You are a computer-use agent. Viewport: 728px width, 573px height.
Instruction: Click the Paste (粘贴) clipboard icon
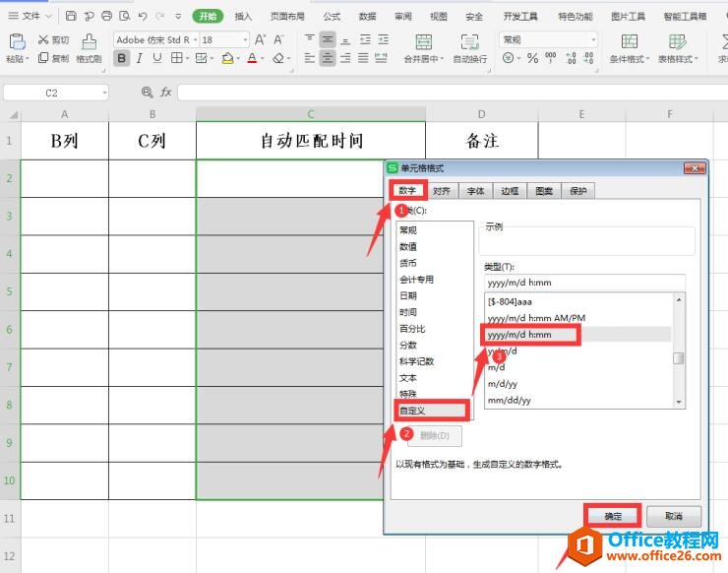[17, 41]
